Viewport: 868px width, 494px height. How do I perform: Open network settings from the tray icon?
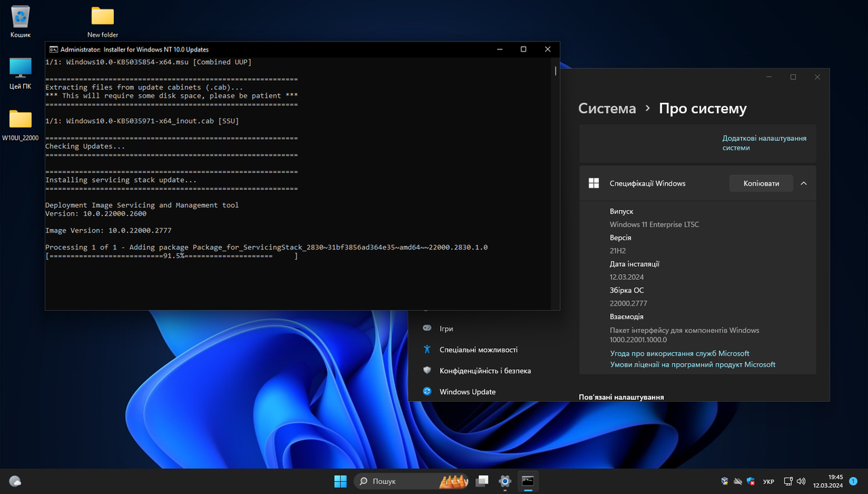click(x=787, y=480)
